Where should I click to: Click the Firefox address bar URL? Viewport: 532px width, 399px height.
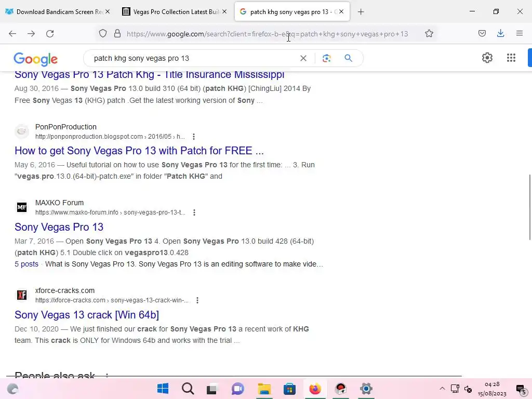coord(268,34)
